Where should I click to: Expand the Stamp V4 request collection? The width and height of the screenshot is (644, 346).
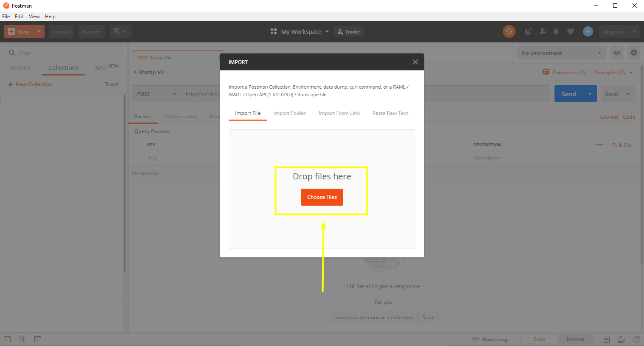[135, 72]
